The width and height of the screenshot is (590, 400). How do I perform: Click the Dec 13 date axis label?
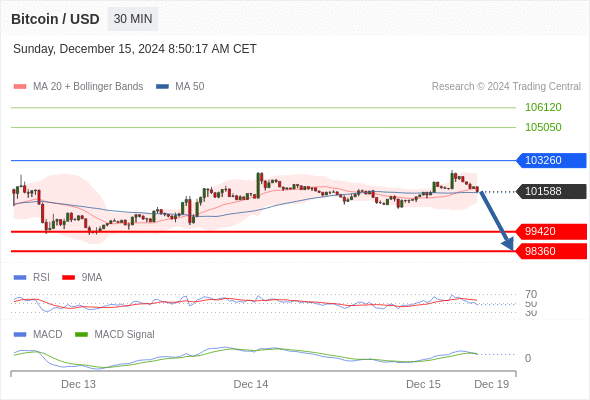(x=78, y=384)
